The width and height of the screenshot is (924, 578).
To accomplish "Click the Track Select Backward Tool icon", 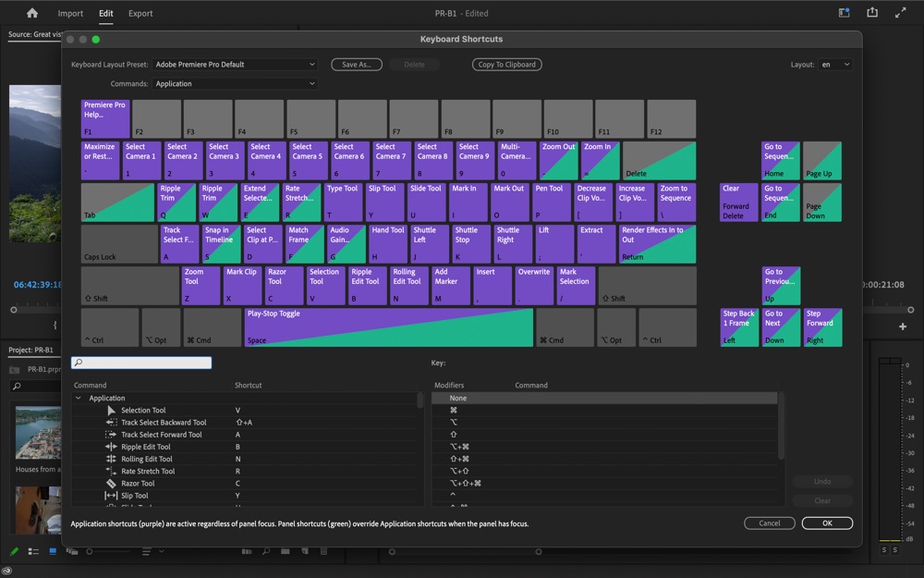I will pos(111,423).
